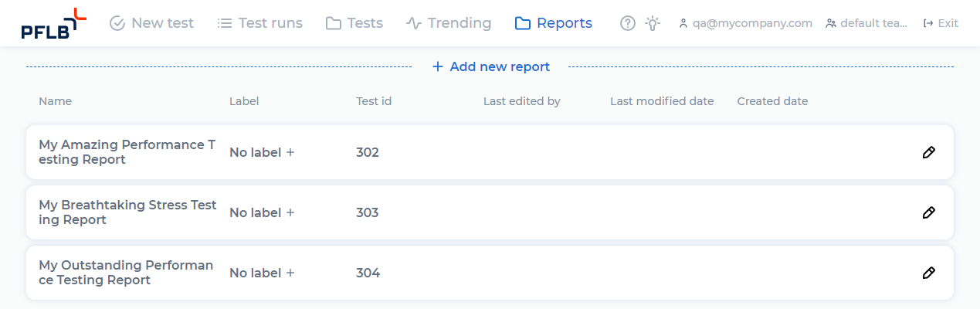The height and width of the screenshot is (309, 980).
Task: Go to Test runs tab
Action: (260, 23)
